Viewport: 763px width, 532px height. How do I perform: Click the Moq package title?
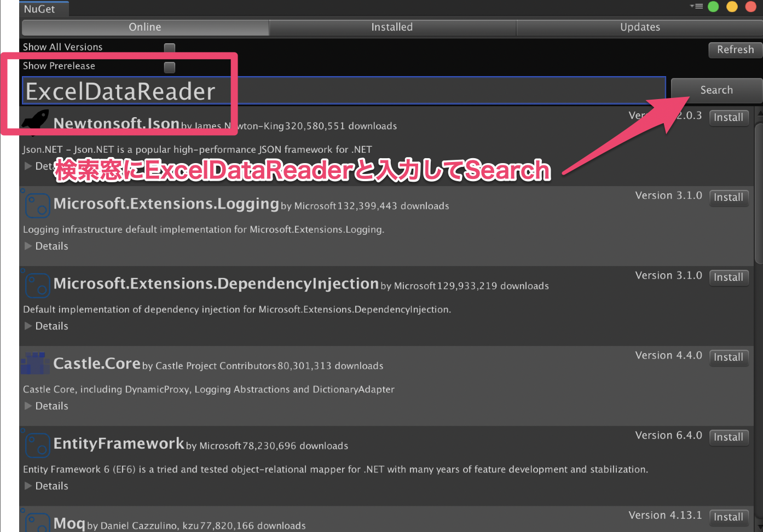tap(69, 524)
